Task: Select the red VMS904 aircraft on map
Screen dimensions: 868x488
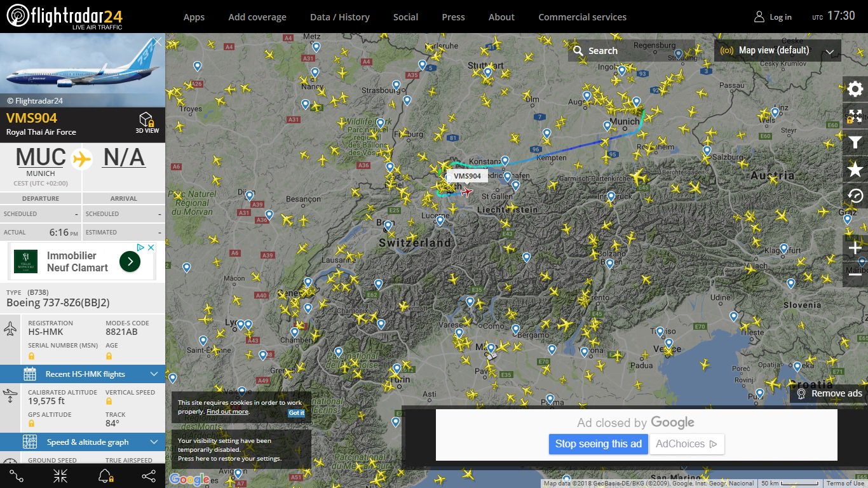Action: (467, 191)
